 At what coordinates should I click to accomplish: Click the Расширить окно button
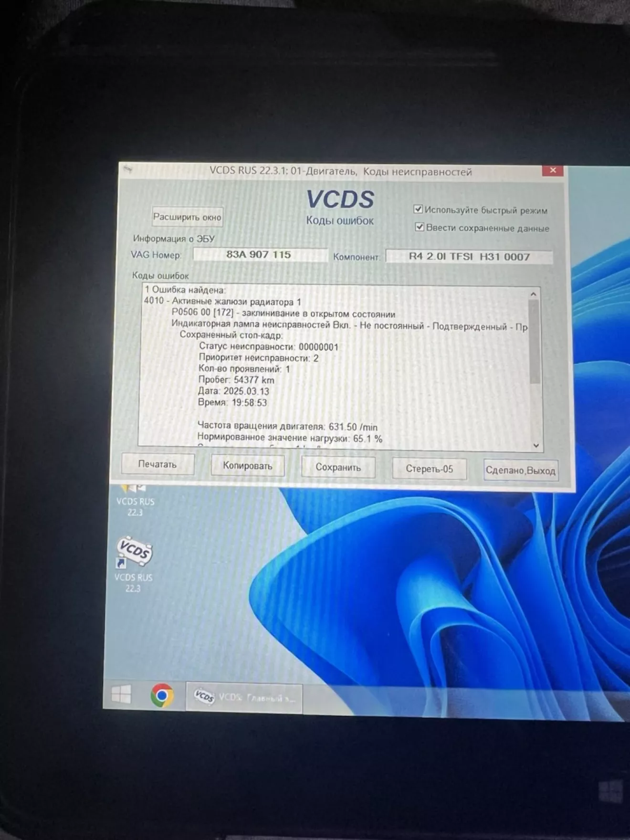coord(187,217)
